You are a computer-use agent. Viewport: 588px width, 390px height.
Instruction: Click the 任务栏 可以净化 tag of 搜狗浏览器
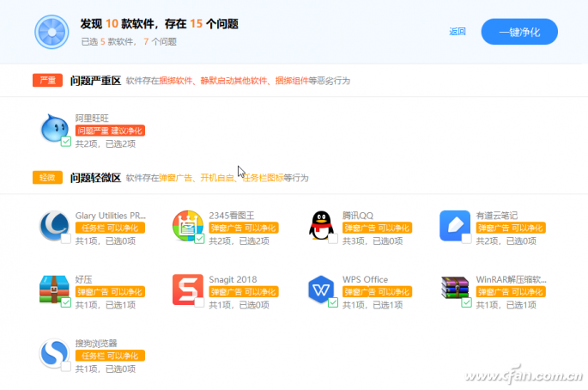[x=110, y=356]
